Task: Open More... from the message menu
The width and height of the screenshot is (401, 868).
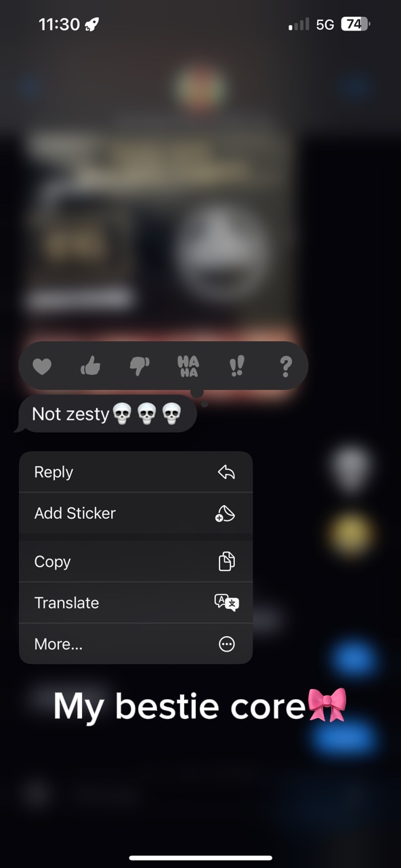Action: point(135,644)
